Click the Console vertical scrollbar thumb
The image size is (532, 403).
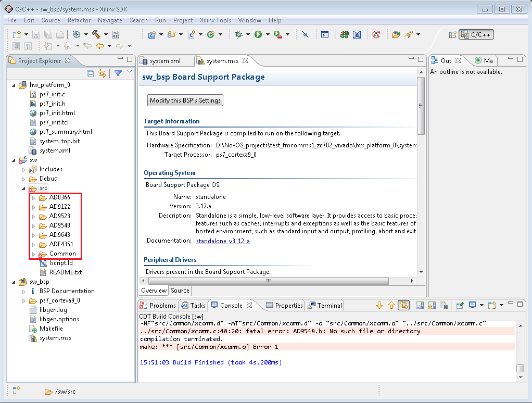coord(521,369)
